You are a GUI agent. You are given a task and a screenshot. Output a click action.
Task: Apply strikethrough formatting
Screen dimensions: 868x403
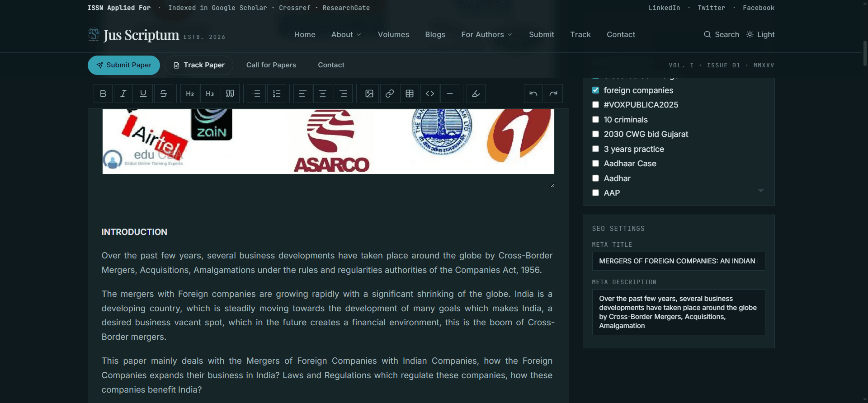tap(164, 94)
